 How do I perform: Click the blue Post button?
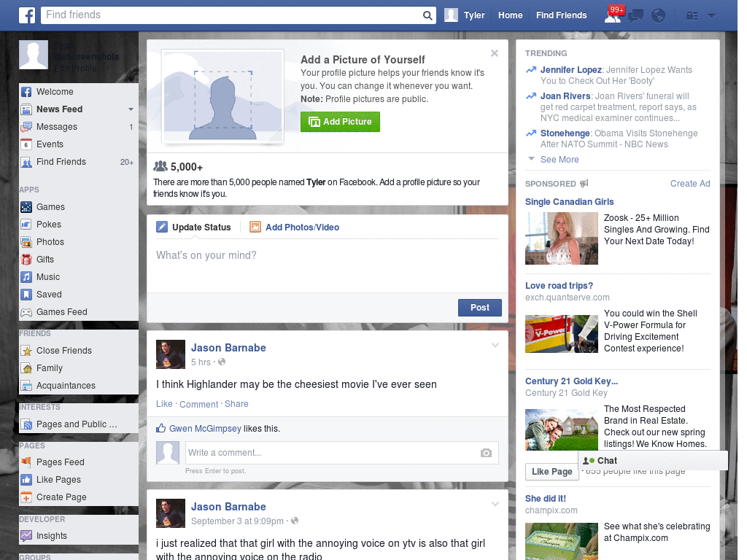pyautogui.click(x=480, y=308)
